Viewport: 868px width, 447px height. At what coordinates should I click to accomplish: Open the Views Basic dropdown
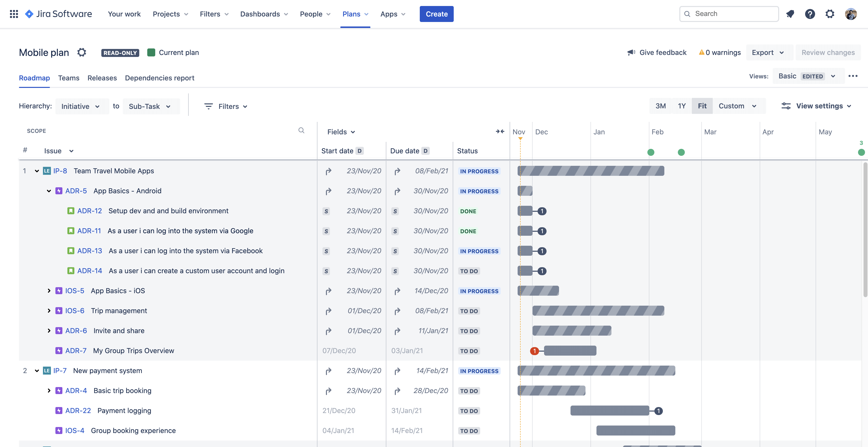pos(807,76)
